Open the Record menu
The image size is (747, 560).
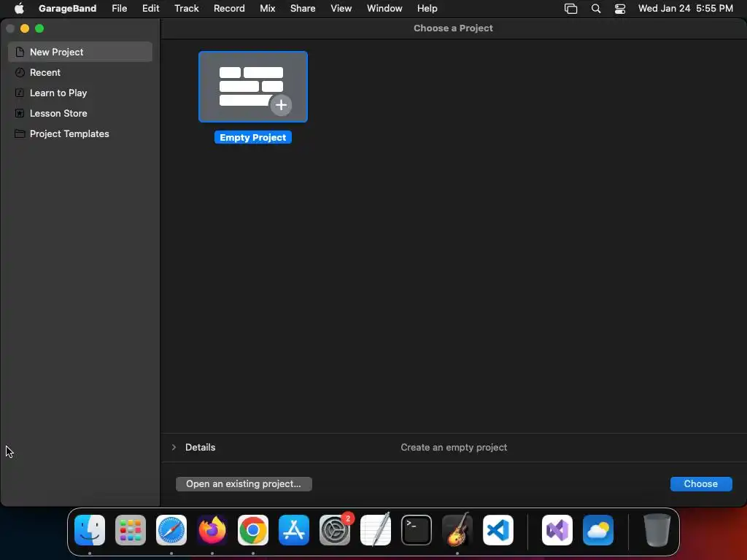[229, 8]
